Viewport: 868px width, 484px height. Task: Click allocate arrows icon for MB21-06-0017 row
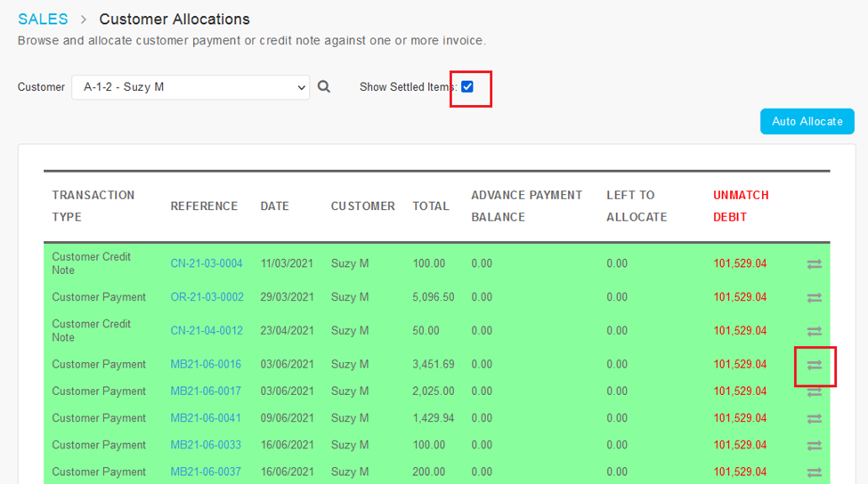coord(814,391)
